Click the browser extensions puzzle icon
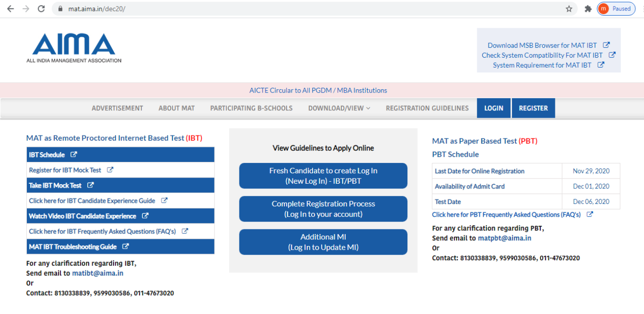Viewport: 644px width, 314px height. (588, 8)
